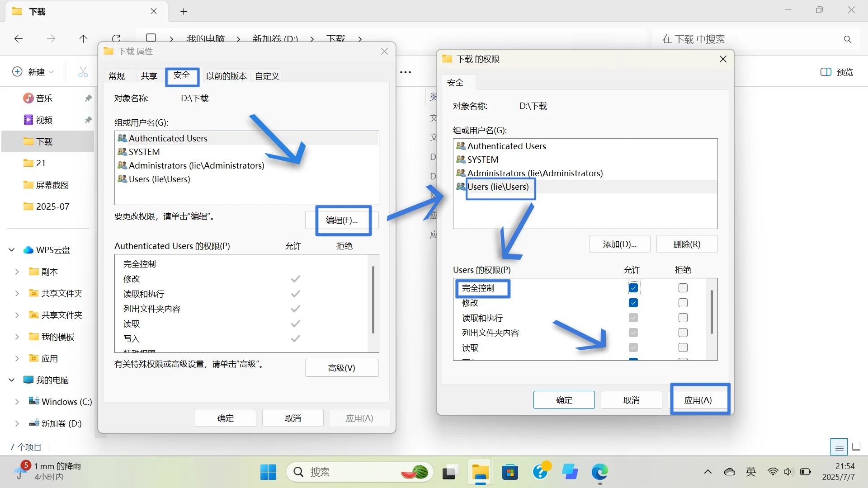868x488 pixels.
Task: Open the 以前的版本 tab
Action: [x=226, y=76]
